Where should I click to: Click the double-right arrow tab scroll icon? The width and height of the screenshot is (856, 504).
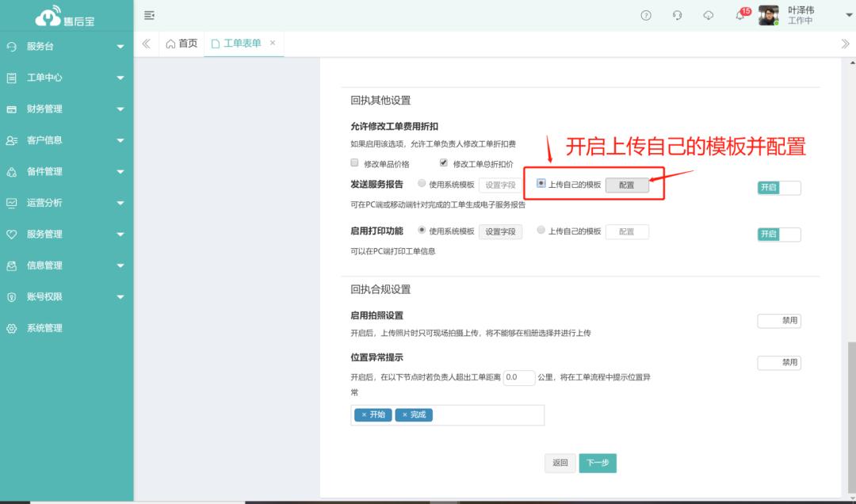point(845,44)
